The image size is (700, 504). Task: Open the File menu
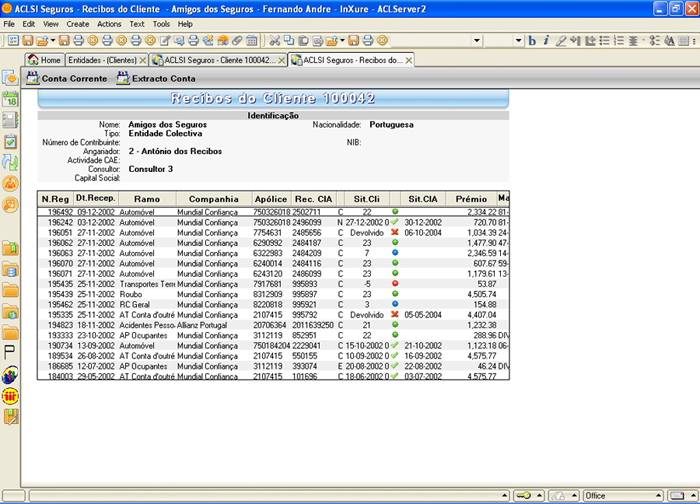click(x=9, y=23)
